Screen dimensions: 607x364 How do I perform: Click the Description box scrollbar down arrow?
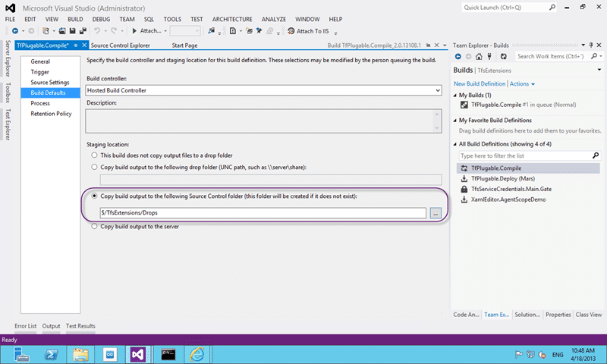tap(437, 128)
